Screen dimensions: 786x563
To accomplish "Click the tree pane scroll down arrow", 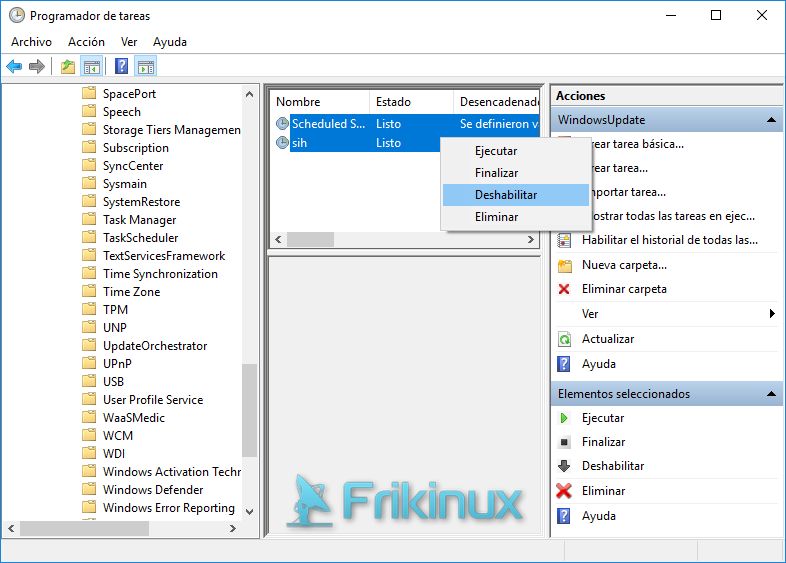I will click(x=249, y=511).
